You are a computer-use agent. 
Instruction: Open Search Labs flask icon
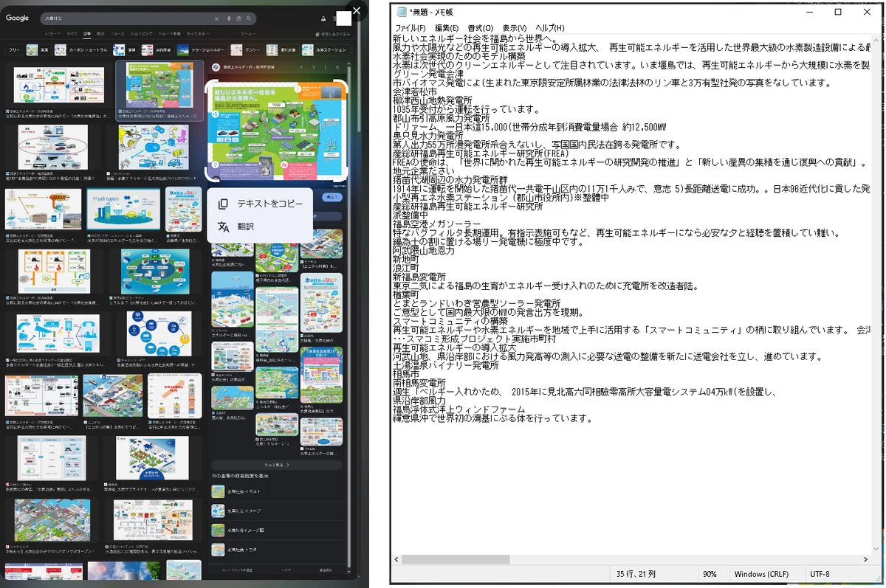pos(323,18)
